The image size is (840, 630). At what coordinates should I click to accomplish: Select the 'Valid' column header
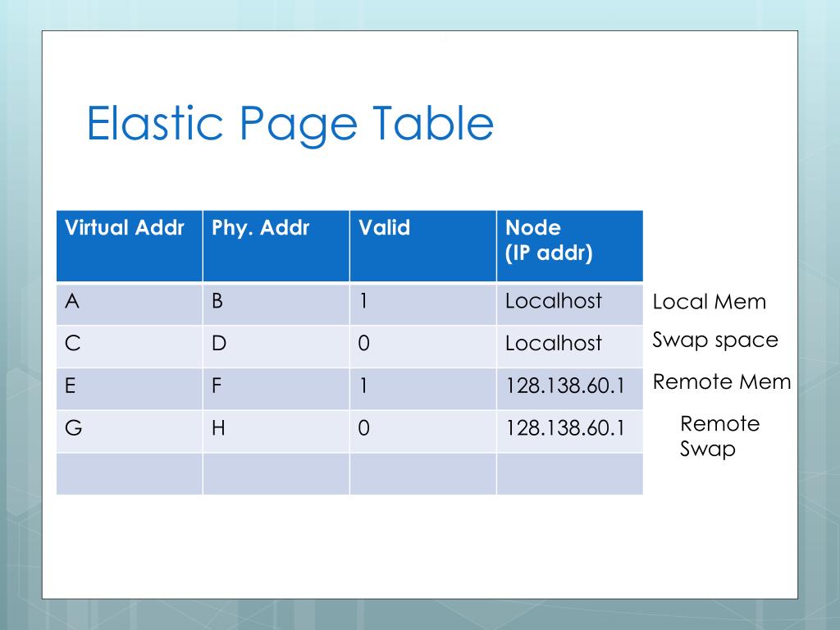[423, 246]
